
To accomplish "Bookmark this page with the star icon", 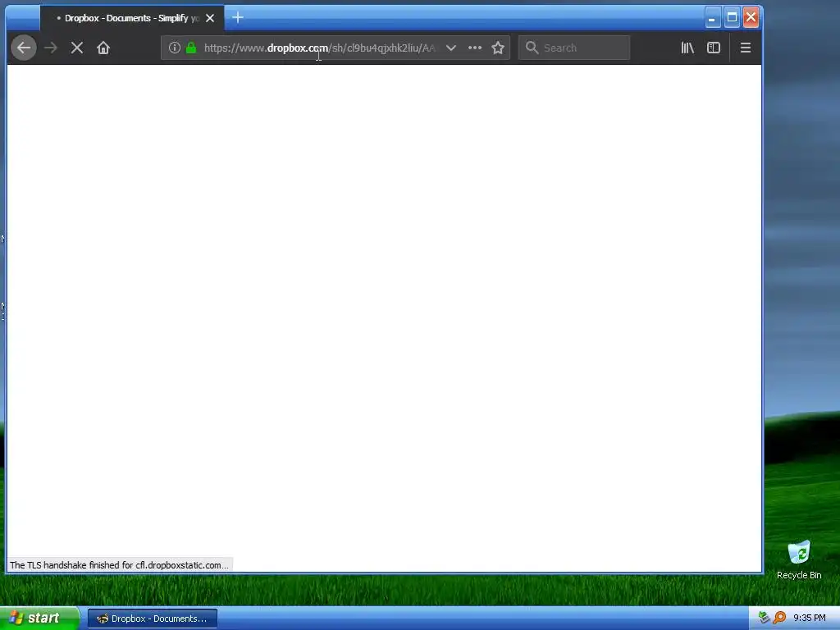I will [x=498, y=48].
